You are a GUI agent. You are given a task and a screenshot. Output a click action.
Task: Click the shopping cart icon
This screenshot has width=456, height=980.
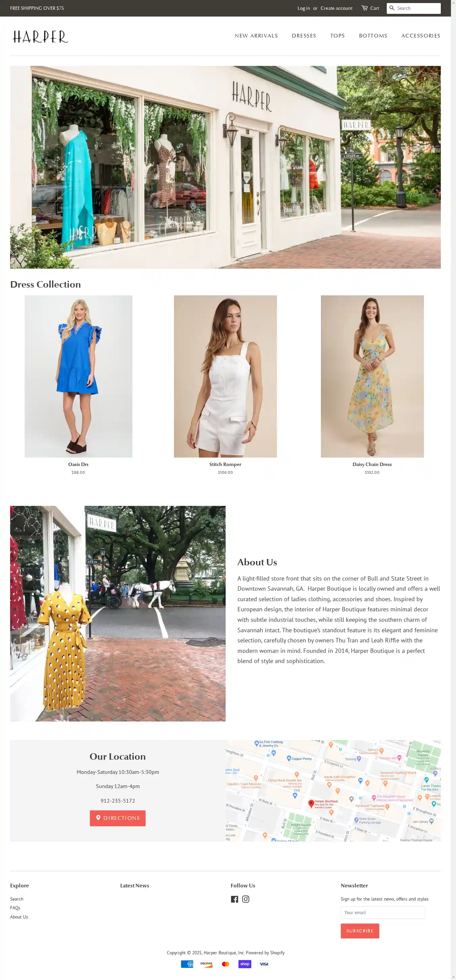click(364, 8)
